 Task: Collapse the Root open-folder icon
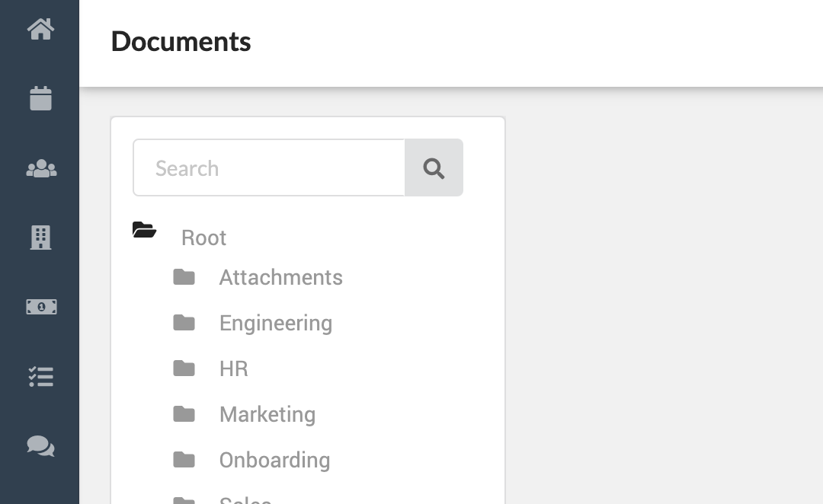tap(144, 229)
